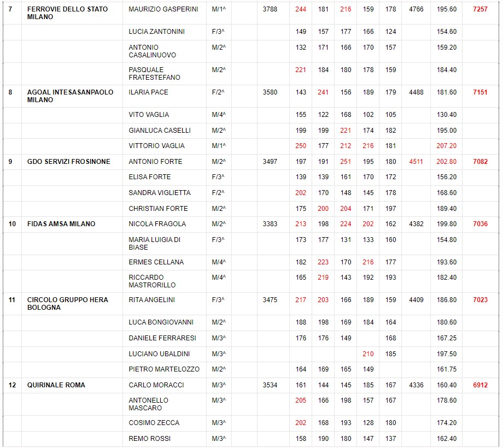Select team total score 7023
Image resolution: width=503 pixels, height=448 pixels.
(480, 300)
